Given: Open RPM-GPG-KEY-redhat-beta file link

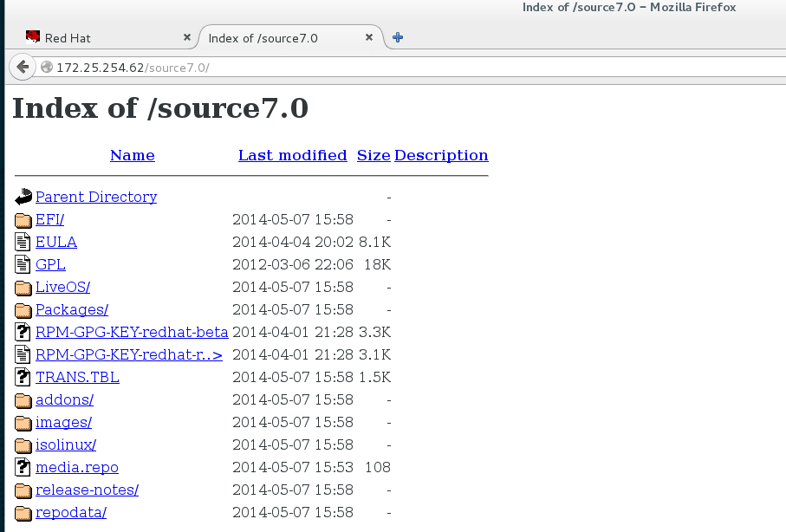Looking at the screenshot, I should coord(132,333).
